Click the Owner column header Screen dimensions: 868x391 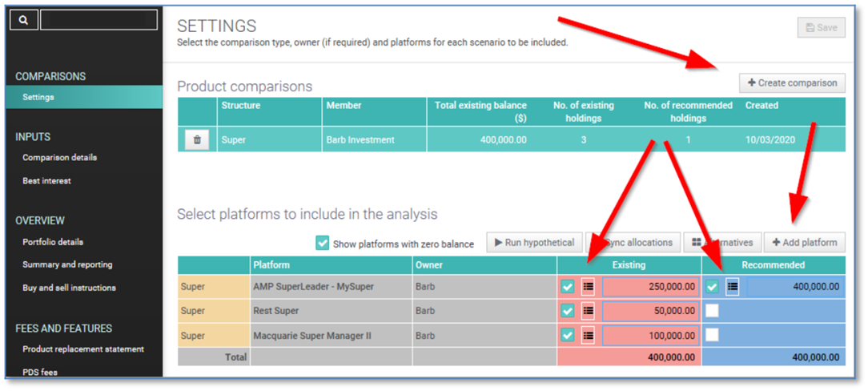pyautogui.click(x=484, y=265)
